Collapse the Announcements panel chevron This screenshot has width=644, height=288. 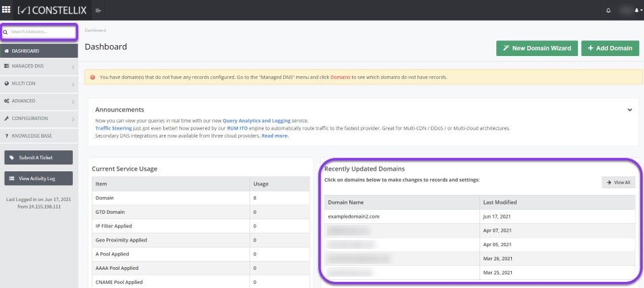630,110
